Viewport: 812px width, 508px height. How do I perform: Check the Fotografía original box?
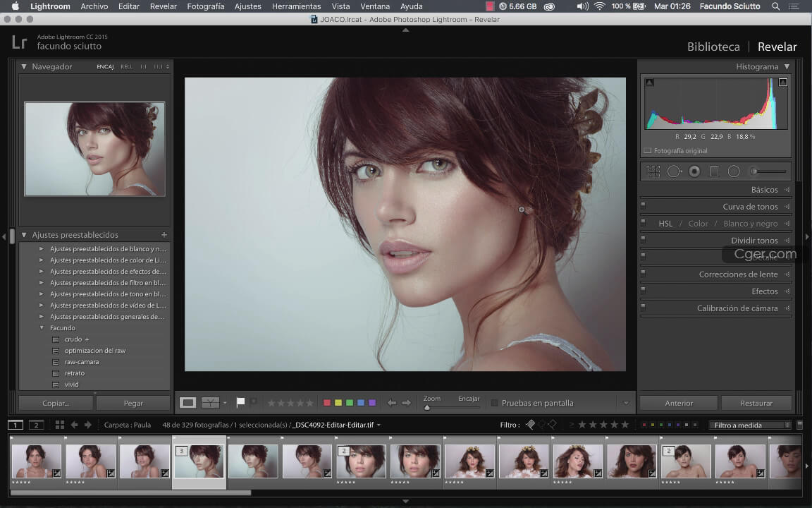tap(647, 151)
